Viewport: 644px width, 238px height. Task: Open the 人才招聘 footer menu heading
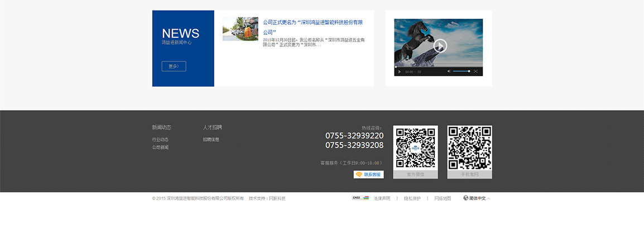pos(212,127)
